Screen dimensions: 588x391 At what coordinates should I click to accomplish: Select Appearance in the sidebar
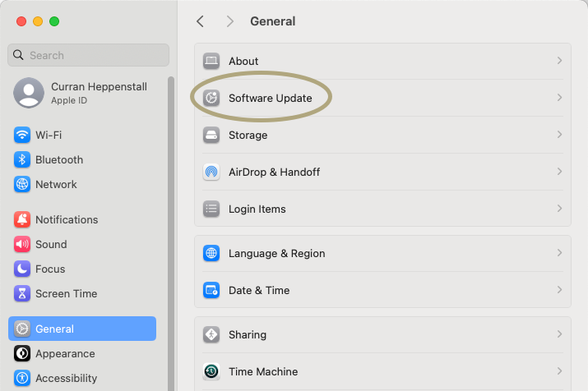pos(82,353)
